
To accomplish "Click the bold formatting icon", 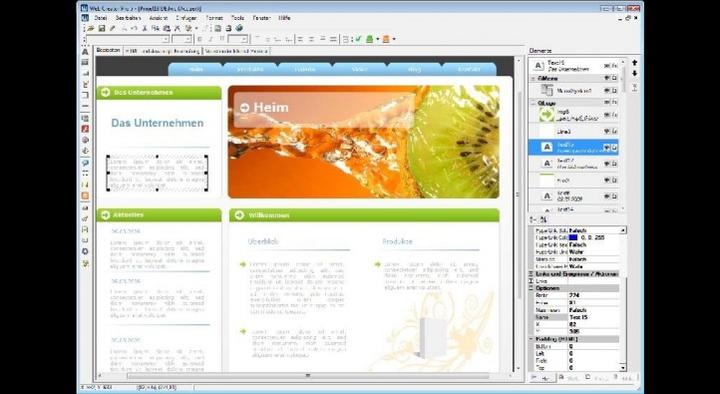I will pos(200,39).
